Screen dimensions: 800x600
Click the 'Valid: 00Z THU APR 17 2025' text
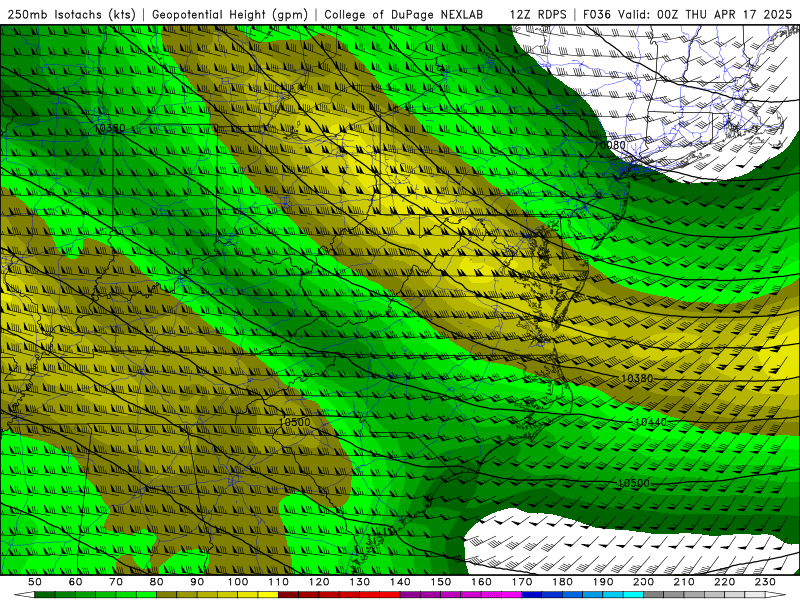pos(706,14)
